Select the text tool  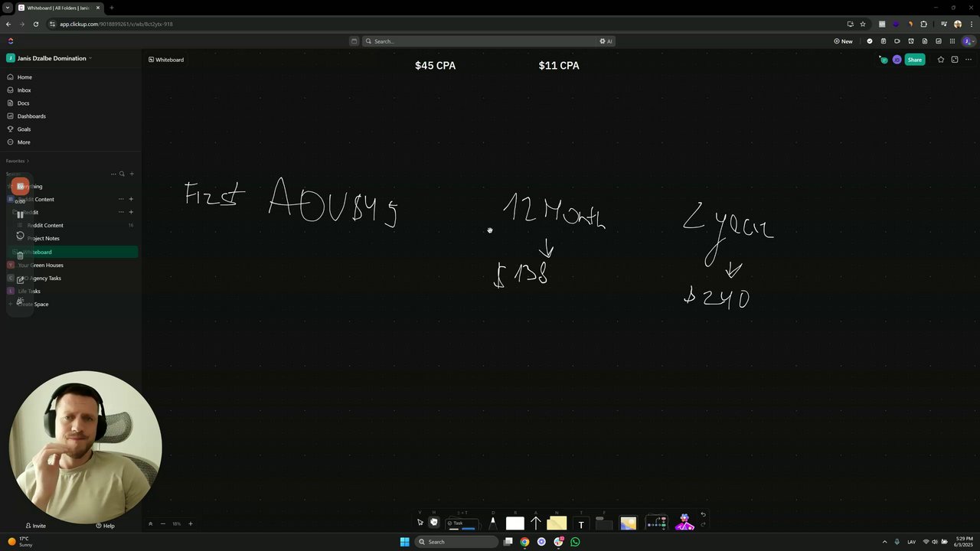(581, 524)
